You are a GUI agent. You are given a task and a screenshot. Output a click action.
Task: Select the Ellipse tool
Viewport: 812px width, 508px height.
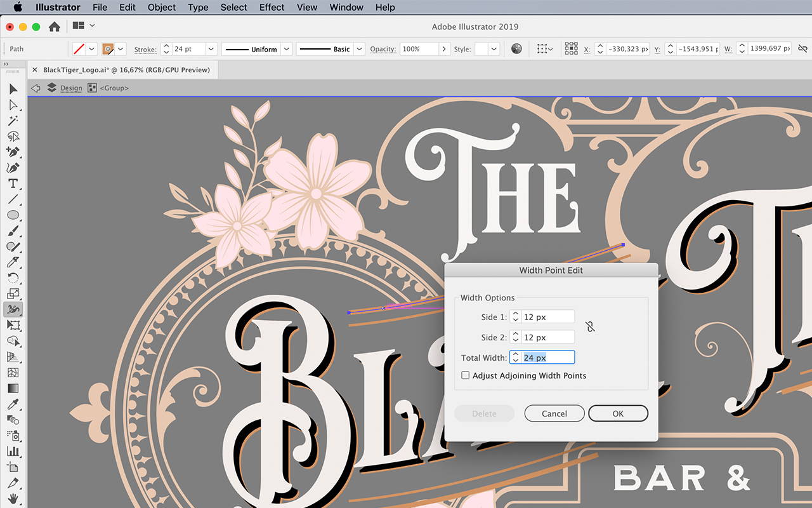[x=13, y=215]
